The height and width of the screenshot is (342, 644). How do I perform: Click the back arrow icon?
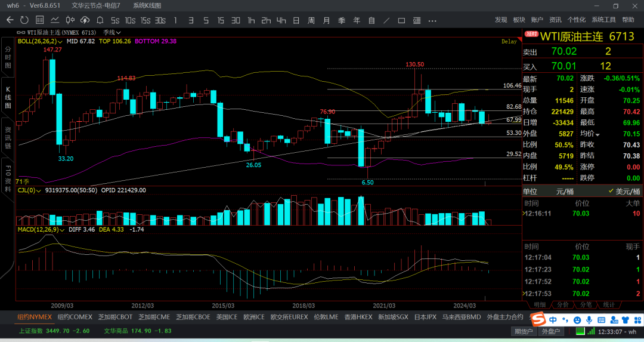coord(10,20)
